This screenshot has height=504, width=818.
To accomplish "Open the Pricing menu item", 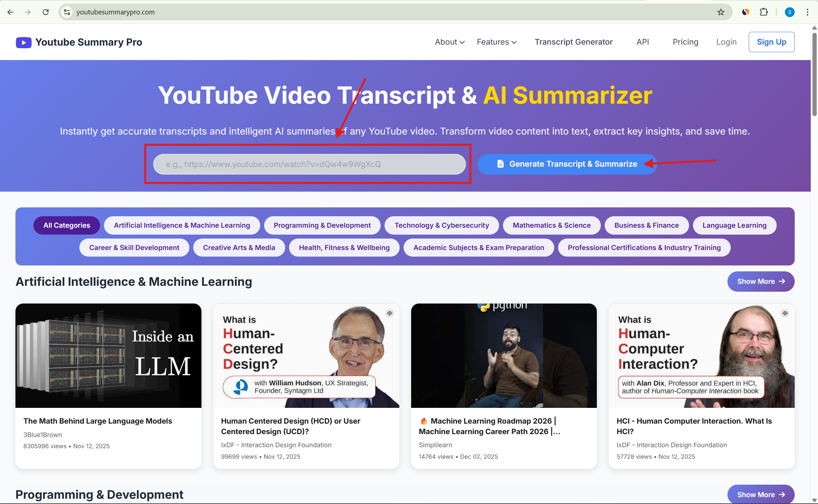I will click(x=685, y=42).
